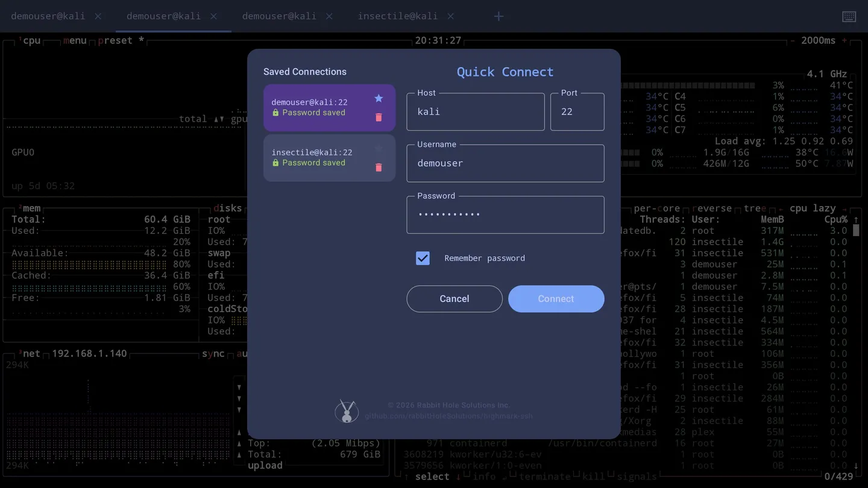Select the third demouser@kali tab
This screenshot has height=488, width=868.
pos(279,16)
